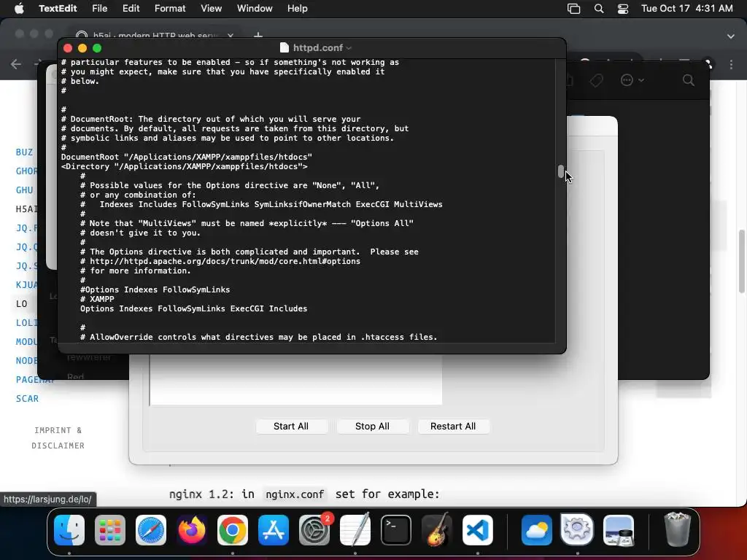The height and width of the screenshot is (560, 747).
Task: Open Control Center in the menu bar
Action: (x=623, y=9)
